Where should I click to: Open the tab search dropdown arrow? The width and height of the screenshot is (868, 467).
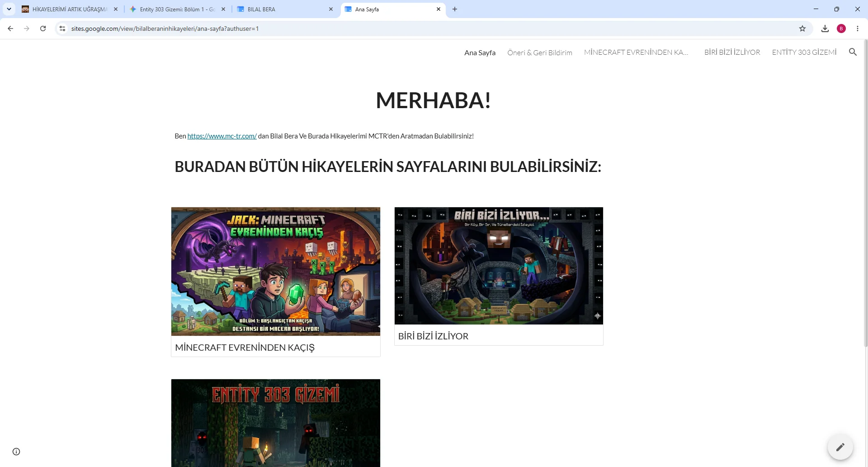9,9
